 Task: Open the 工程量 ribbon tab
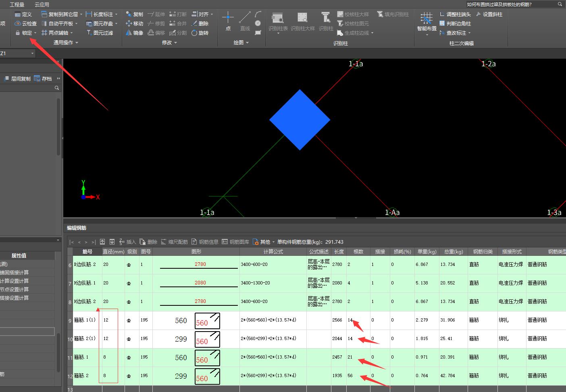17,4
